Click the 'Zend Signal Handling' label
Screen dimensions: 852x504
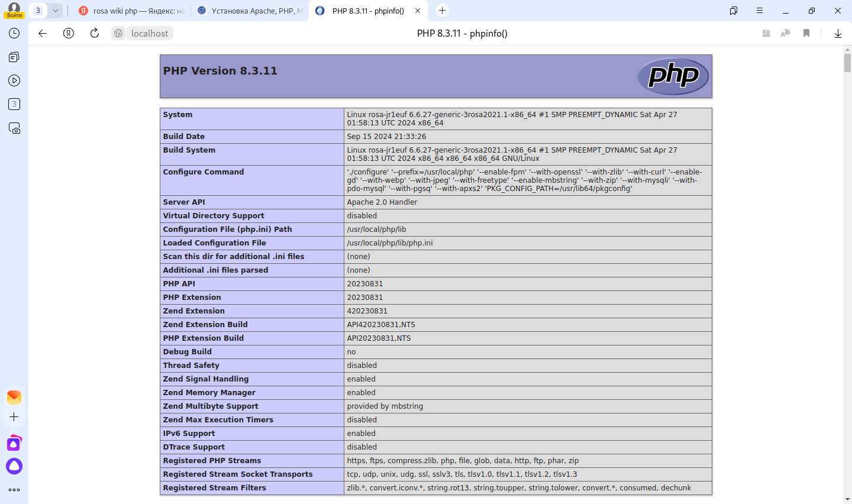point(206,379)
